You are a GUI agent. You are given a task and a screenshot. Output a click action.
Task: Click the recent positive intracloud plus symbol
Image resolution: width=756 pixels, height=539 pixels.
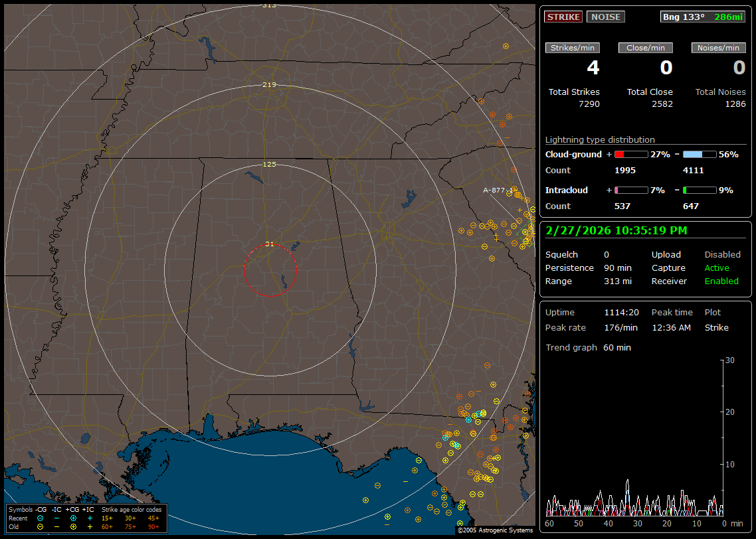[90, 518]
